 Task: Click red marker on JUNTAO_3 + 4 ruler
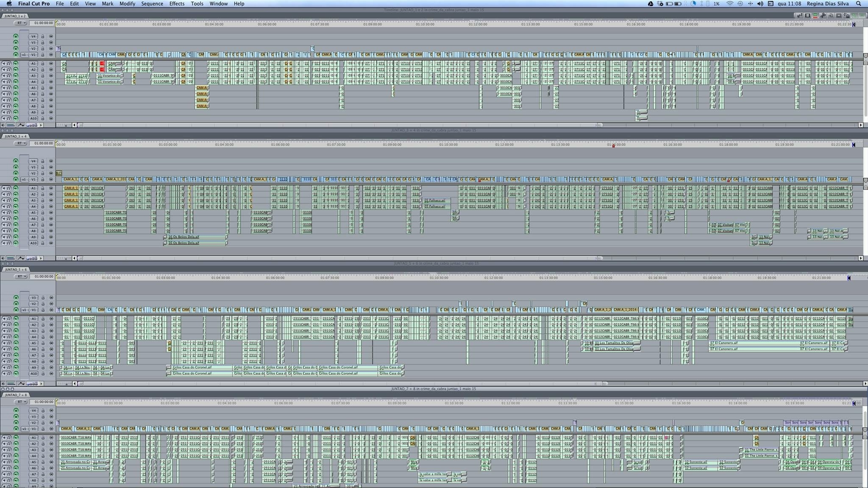click(x=613, y=145)
